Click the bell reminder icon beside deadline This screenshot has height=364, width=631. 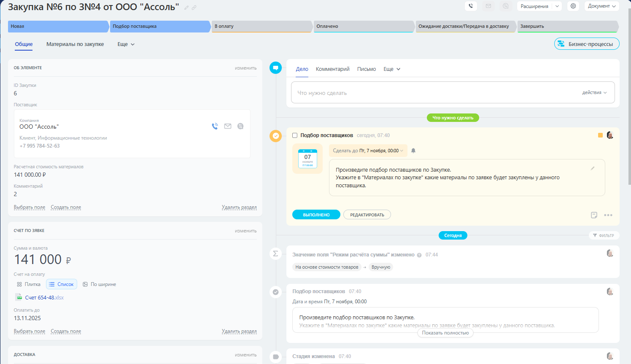413,151
